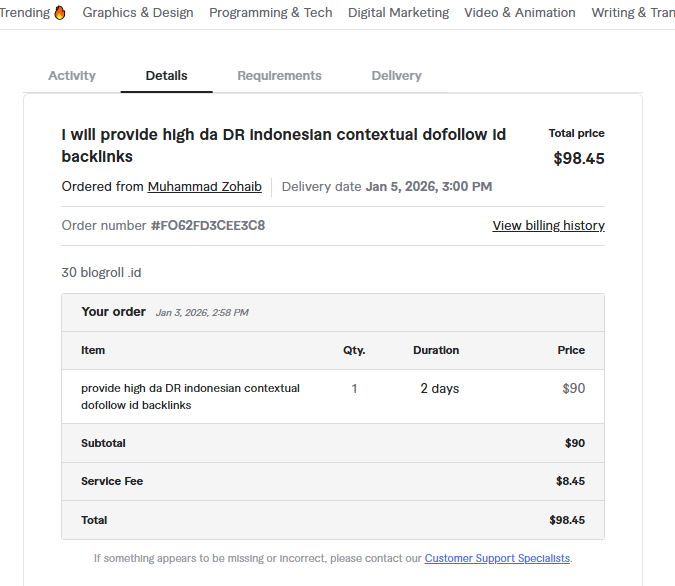Viewport: 675px width, 586px height.
Task: Open the Requirements tab
Action: (x=279, y=76)
